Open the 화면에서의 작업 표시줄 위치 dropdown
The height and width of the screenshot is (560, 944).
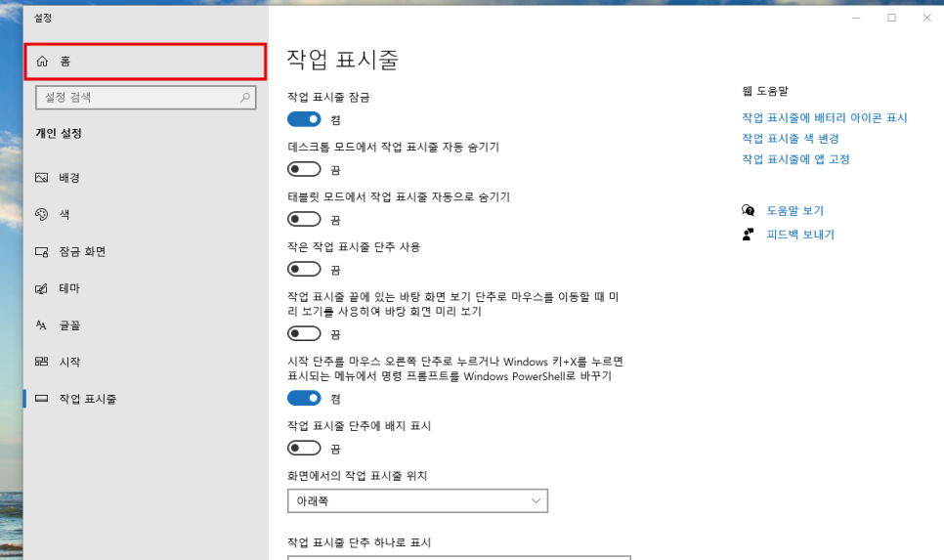[x=418, y=501]
